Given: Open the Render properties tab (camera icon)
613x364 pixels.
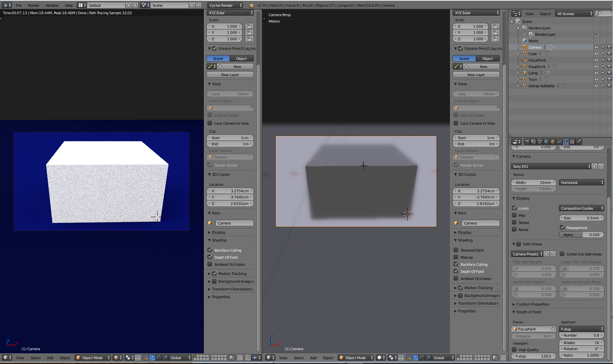Looking at the screenshot, I should click(527, 142).
